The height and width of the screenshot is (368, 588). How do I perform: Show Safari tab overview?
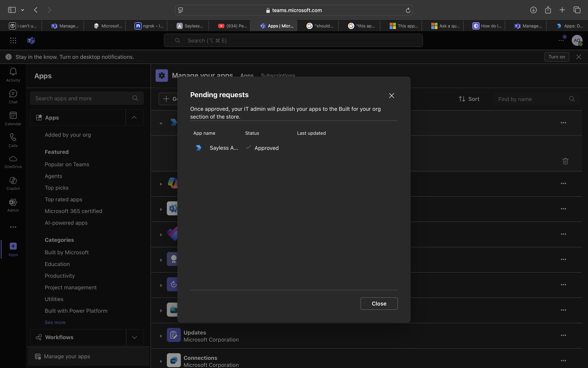pos(577,10)
